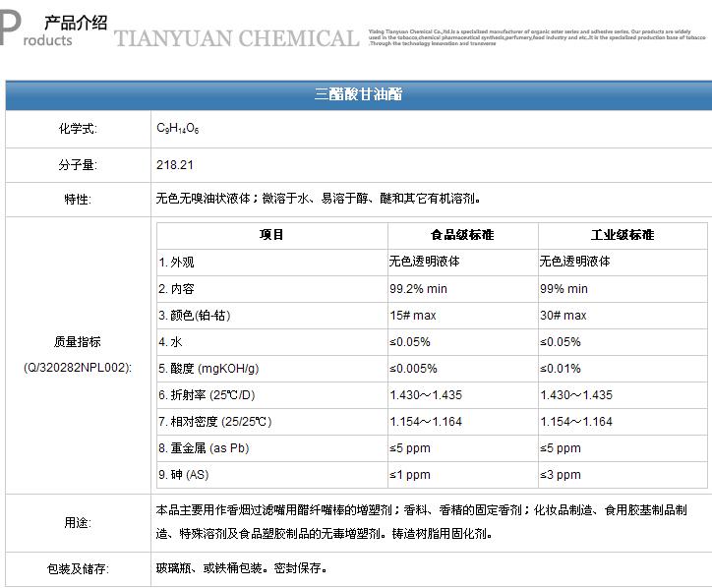The height and width of the screenshot is (588, 712).
Task: Select the 用途 row label
Action: (x=78, y=522)
